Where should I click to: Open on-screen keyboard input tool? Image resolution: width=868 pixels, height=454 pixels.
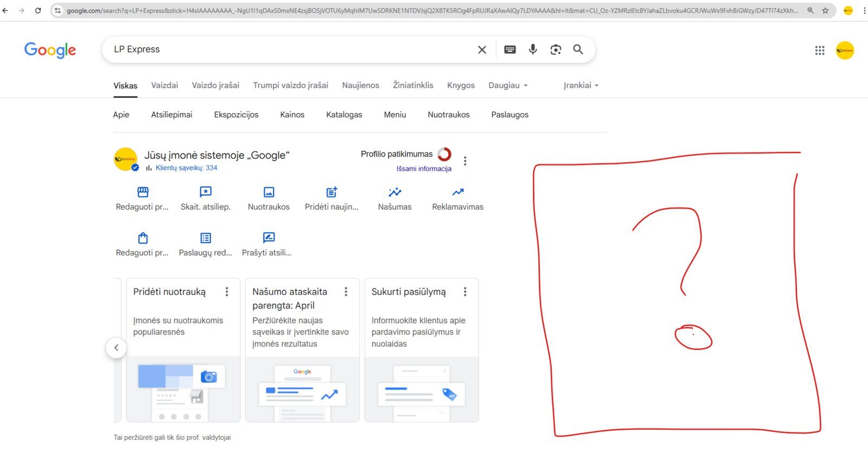[510, 49]
